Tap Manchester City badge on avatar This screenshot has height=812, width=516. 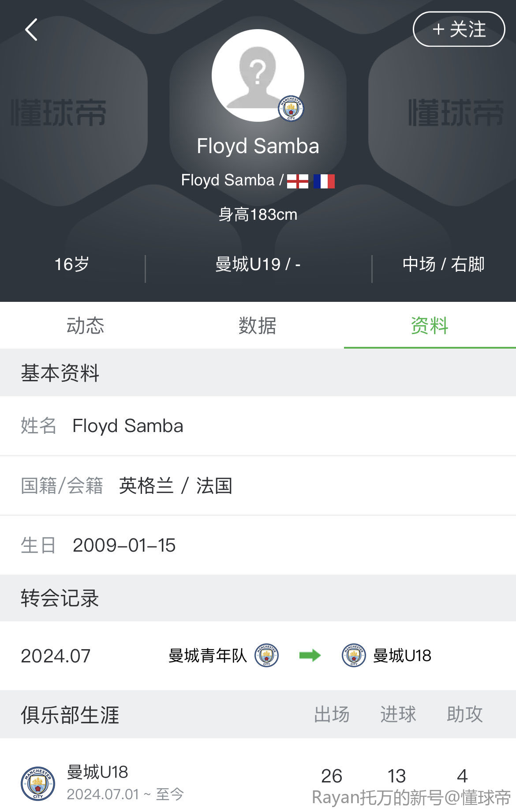pos(291,109)
